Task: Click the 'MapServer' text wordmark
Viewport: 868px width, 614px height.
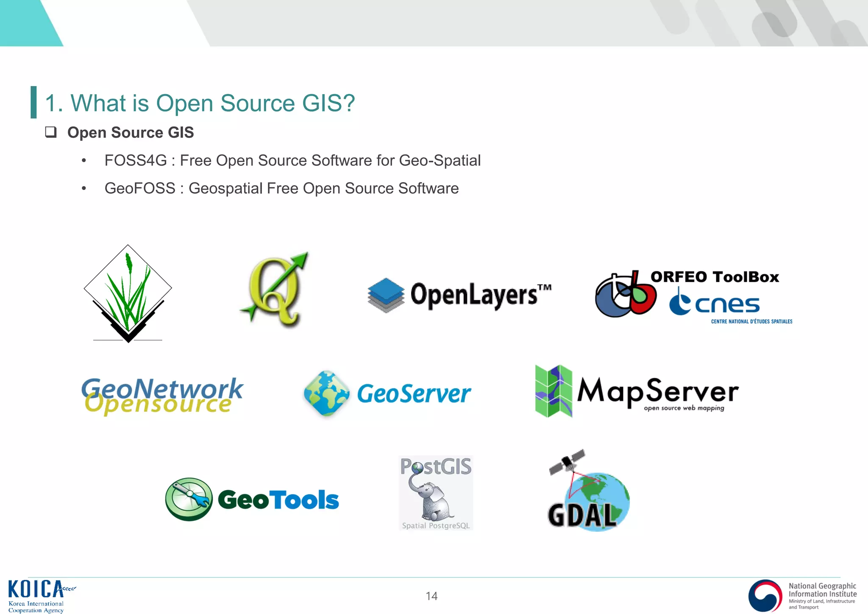Action: 657,391
